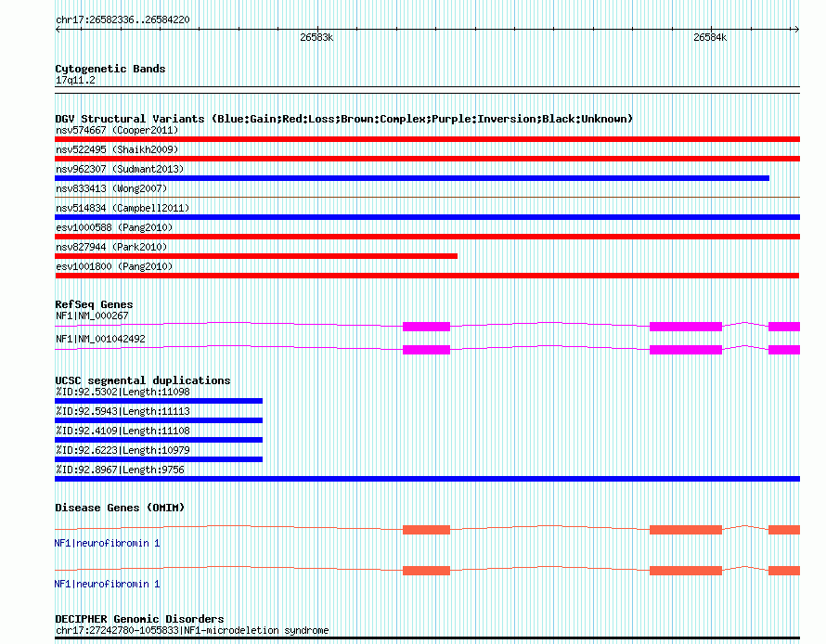Click the left arrow end of the ruler
Image resolution: width=826 pixels, height=644 pixels.
coord(58,30)
